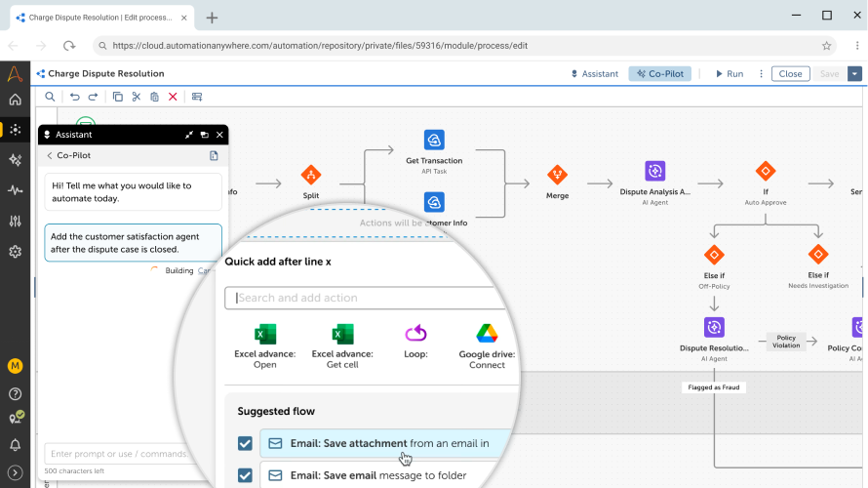Click the Charge Dispute Resolution title
This screenshot has height=488, width=868.
(x=106, y=73)
